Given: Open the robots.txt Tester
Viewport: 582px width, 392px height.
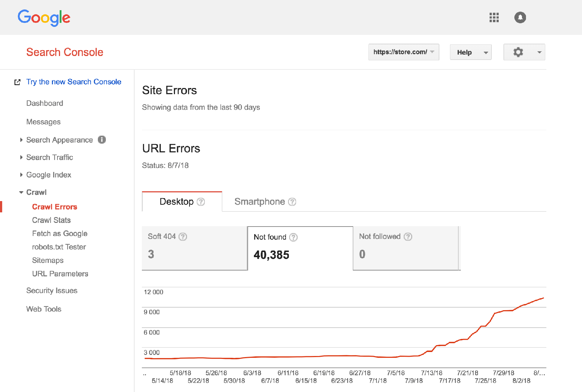Looking at the screenshot, I should [59, 247].
